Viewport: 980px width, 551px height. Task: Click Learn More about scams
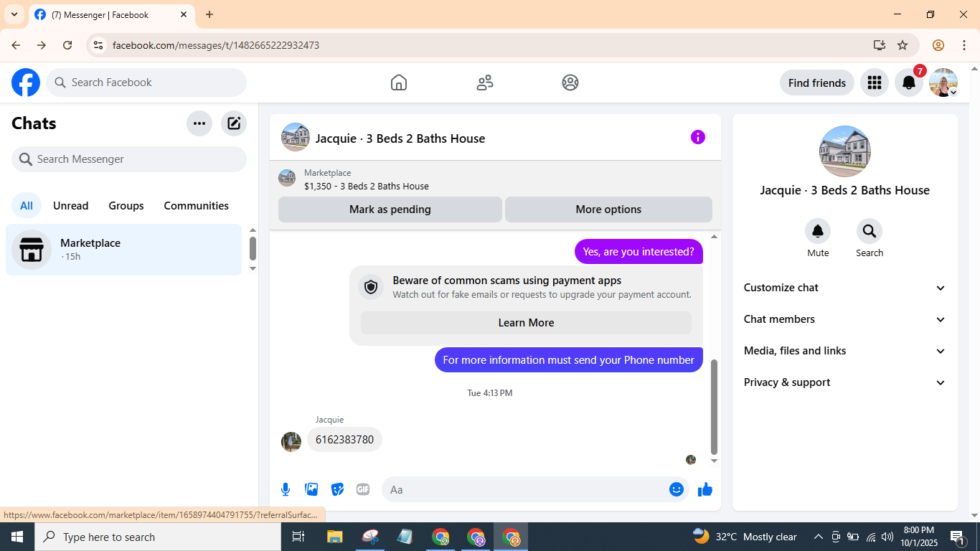pyautogui.click(x=526, y=323)
